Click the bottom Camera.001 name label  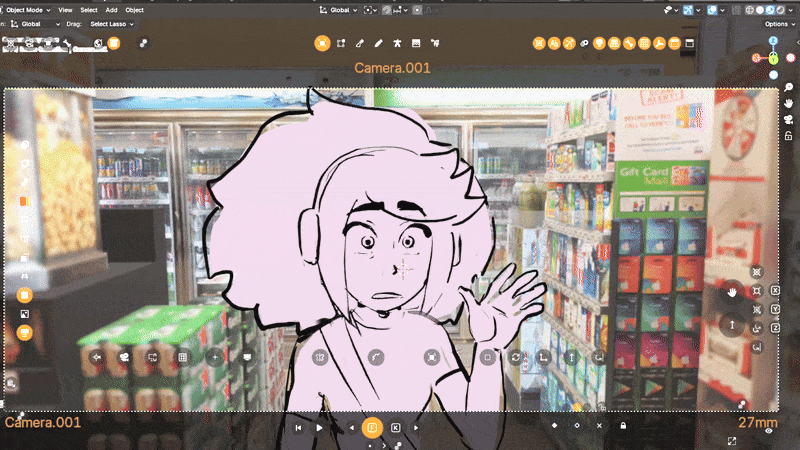43,422
